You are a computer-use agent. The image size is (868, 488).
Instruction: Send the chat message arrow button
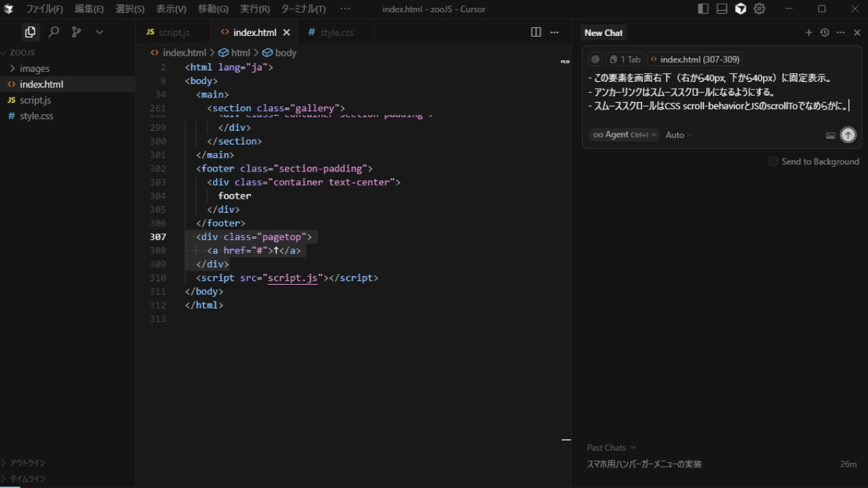848,135
